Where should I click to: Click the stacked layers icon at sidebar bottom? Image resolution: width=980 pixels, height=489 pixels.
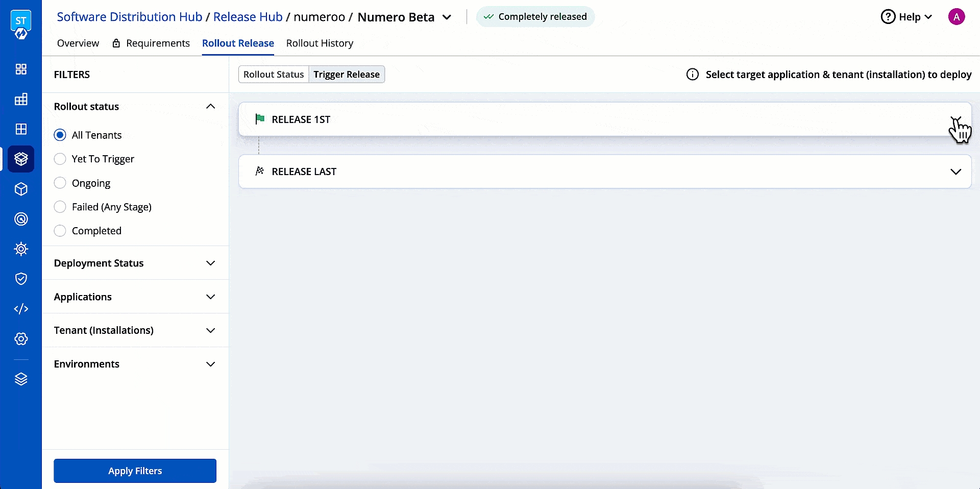[21, 379]
